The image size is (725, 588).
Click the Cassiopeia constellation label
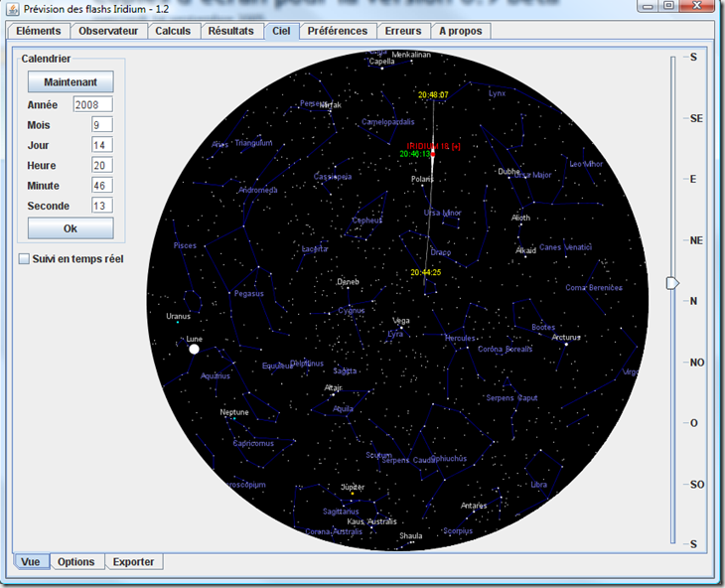pos(333,176)
